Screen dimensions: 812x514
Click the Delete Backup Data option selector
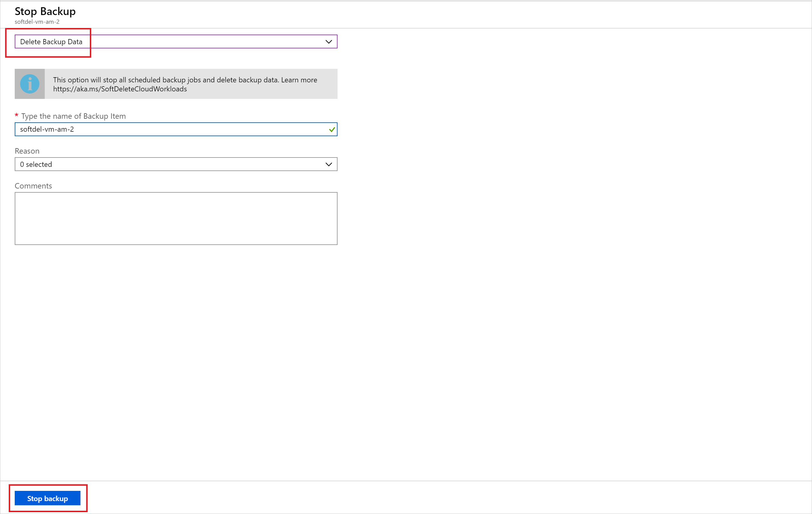[x=176, y=41]
